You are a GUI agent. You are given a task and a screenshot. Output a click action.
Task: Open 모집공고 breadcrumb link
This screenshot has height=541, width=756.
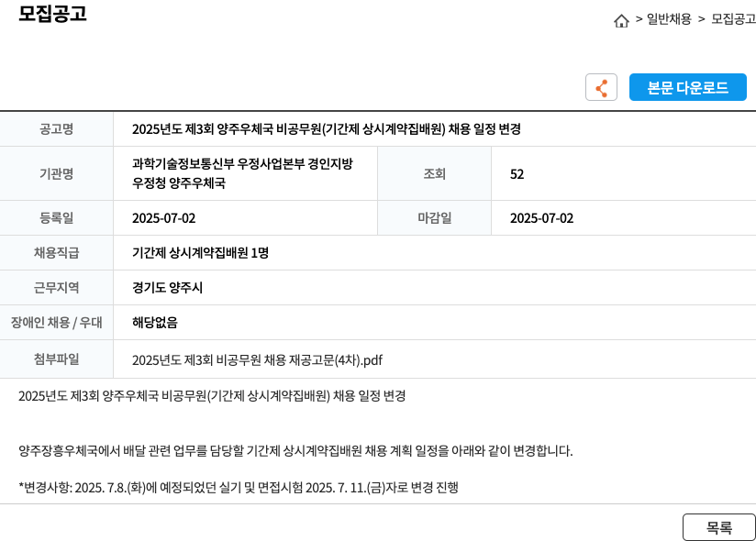(733, 19)
